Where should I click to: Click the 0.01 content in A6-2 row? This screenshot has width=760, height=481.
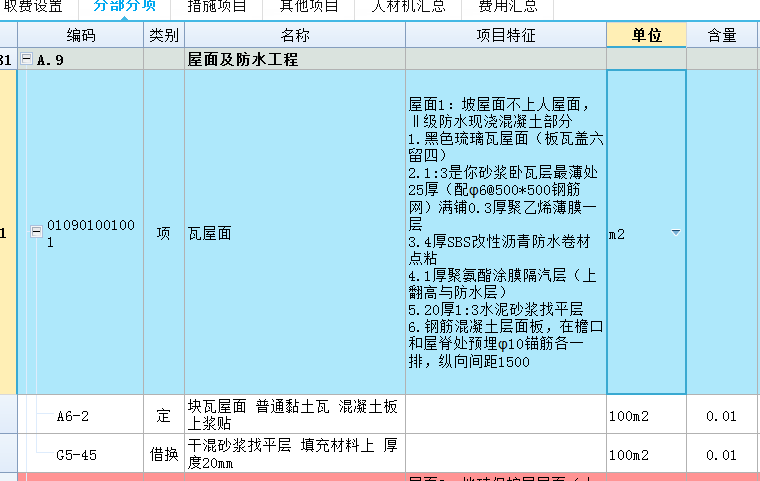click(x=722, y=416)
